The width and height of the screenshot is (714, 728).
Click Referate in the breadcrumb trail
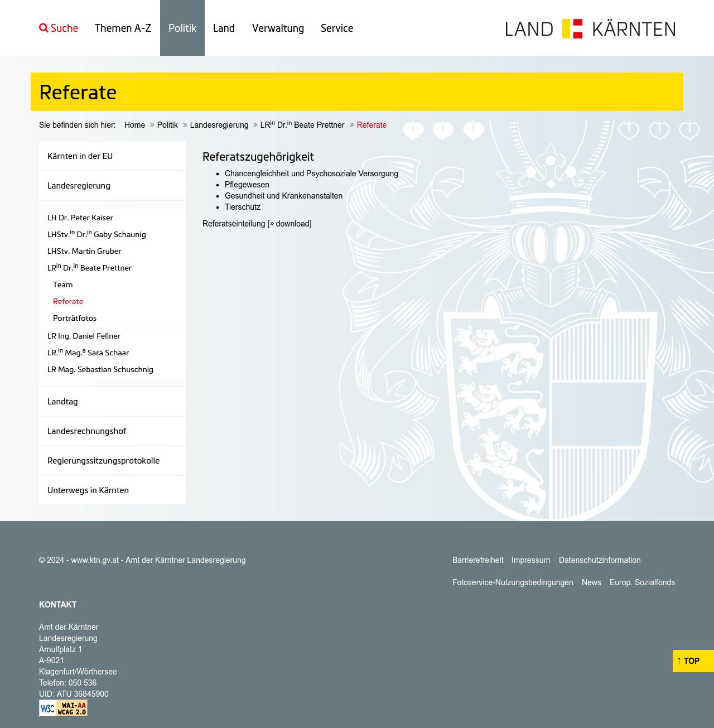(372, 125)
